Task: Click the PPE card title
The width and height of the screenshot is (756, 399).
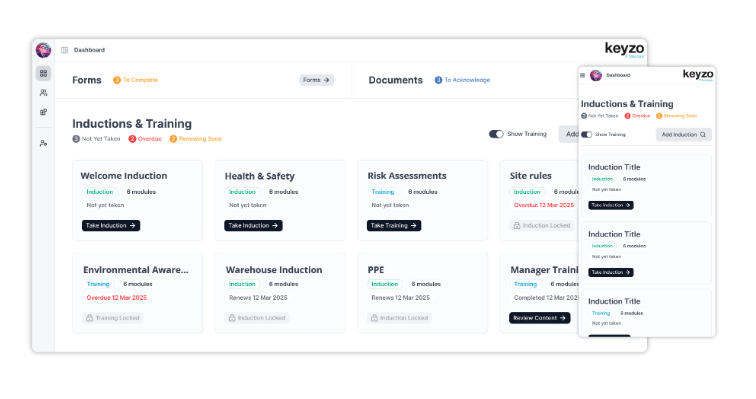Action: pyautogui.click(x=376, y=270)
